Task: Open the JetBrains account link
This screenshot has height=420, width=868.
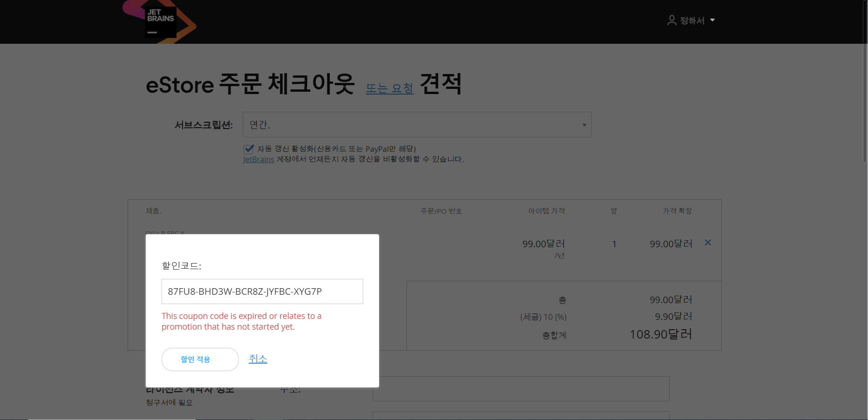Action: tap(258, 159)
